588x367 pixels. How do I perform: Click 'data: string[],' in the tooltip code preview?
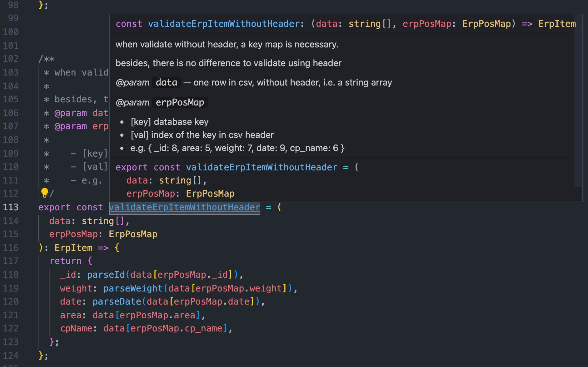(x=167, y=180)
